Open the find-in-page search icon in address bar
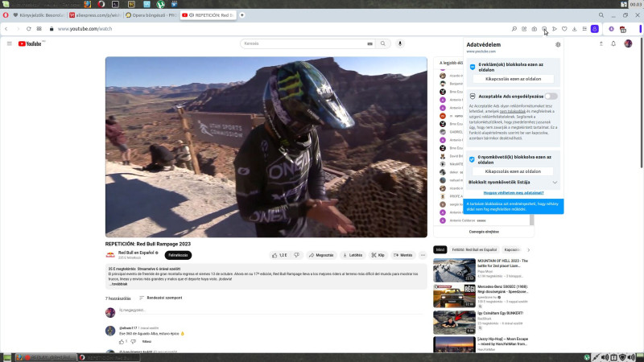This screenshot has height=362, width=644. click(514, 29)
